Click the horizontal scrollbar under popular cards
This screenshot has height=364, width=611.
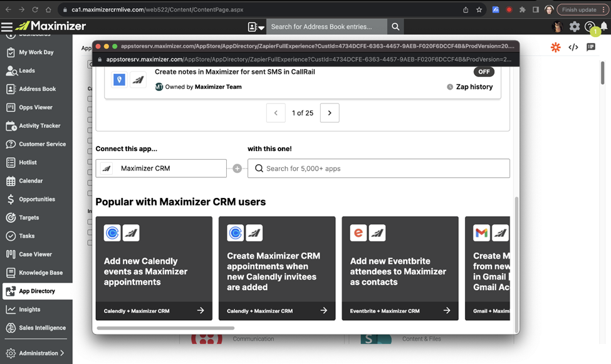(x=165, y=328)
